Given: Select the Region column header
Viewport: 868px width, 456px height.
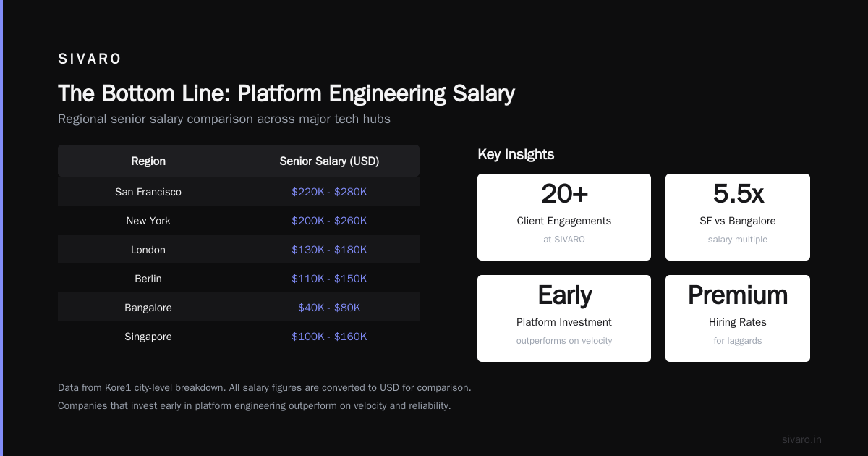Looking at the screenshot, I should coord(148,161).
